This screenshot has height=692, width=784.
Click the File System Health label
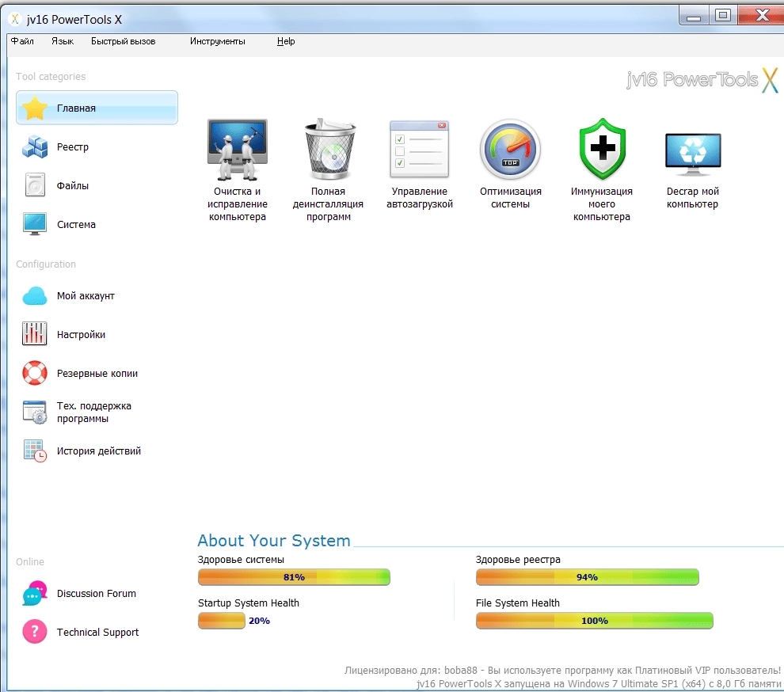click(x=517, y=603)
